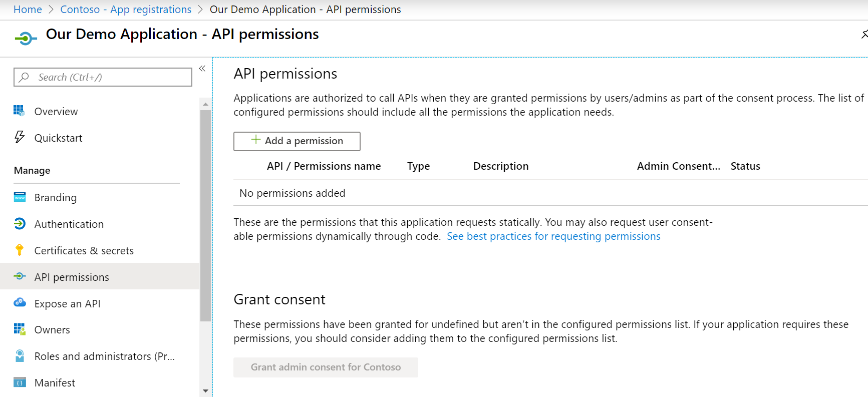Open the API permissions menu item
This screenshot has width=868, height=397.
72,277
